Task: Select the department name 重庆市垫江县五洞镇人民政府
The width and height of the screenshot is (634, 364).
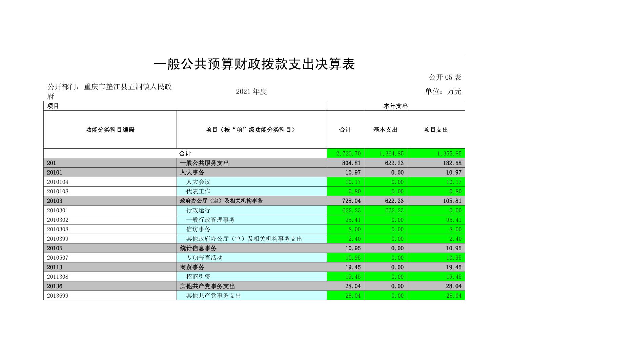Action: 109,91
